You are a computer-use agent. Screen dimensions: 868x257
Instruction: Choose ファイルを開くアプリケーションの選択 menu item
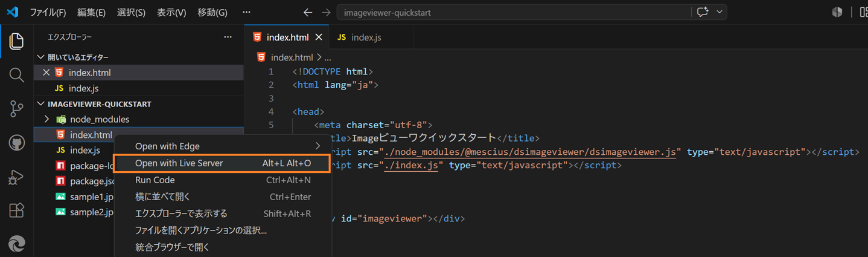(223, 230)
